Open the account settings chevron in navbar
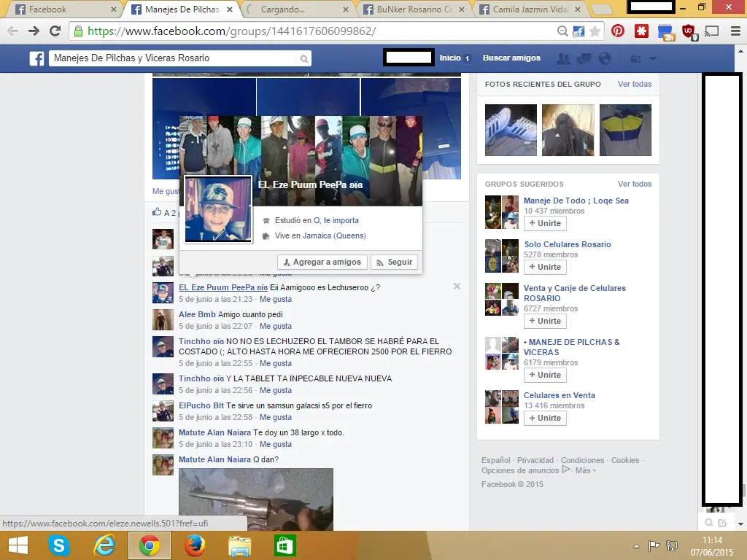This screenshot has height=560, width=747. click(653, 58)
